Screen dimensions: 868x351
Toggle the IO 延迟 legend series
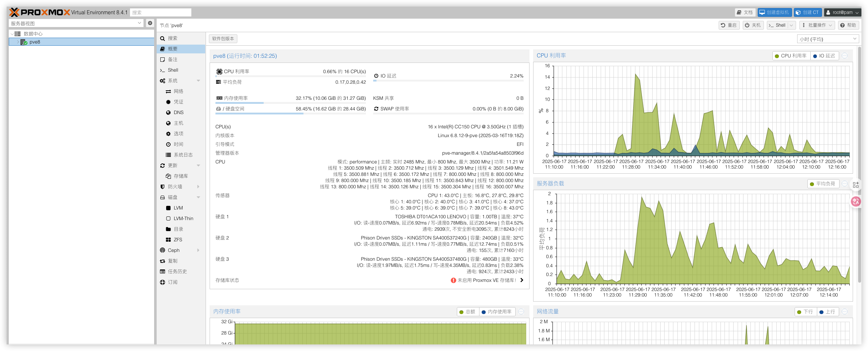pos(825,56)
